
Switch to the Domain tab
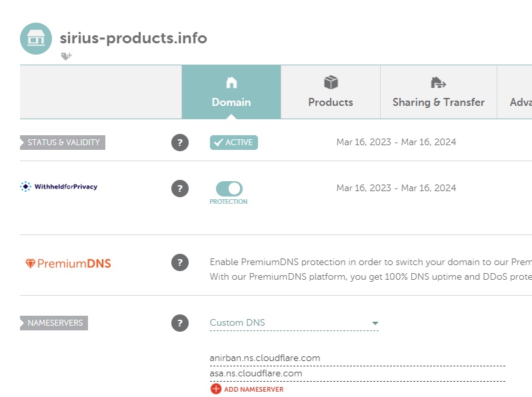tap(231, 92)
